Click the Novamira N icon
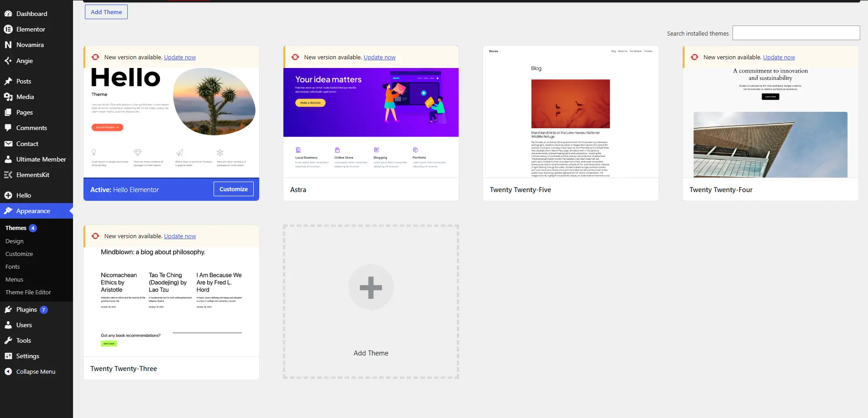The height and width of the screenshot is (418, 868). (8, 45)
